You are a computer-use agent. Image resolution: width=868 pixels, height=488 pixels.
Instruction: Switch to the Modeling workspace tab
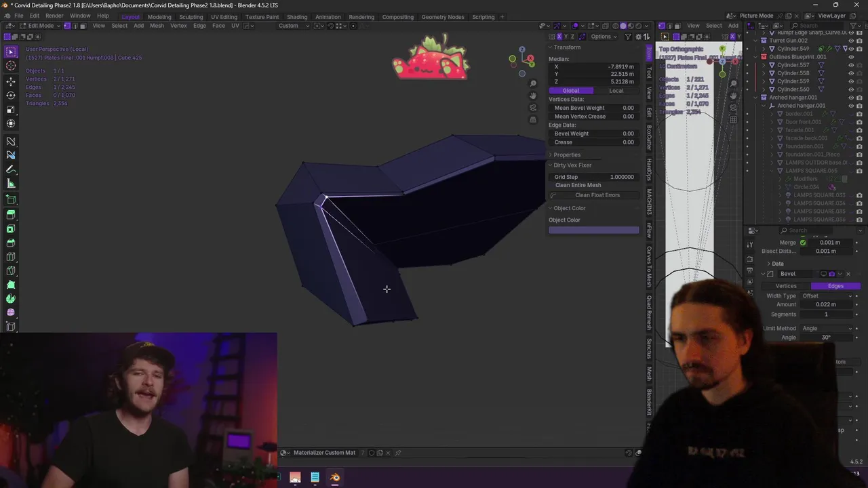159,17
